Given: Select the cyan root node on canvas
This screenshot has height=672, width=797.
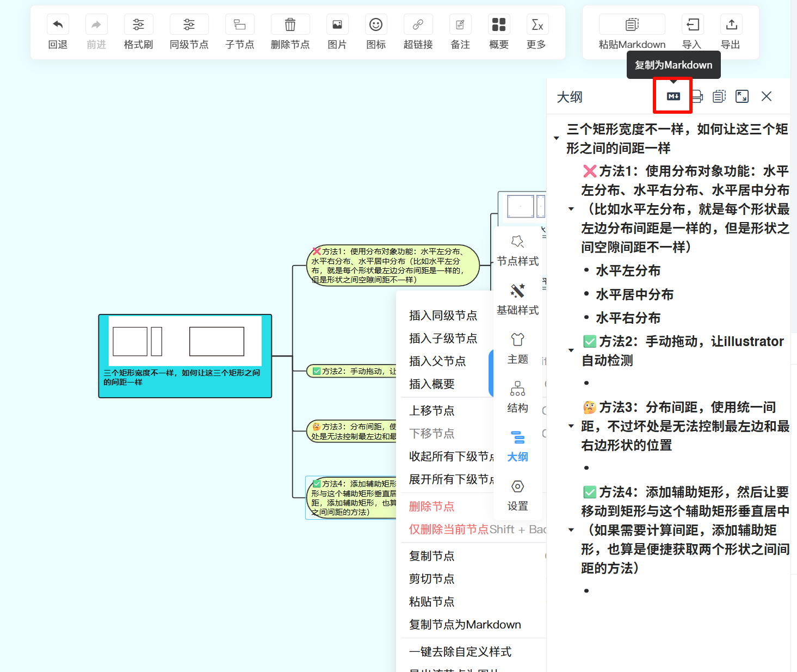Looking at the screenshot, I should 185,356.
